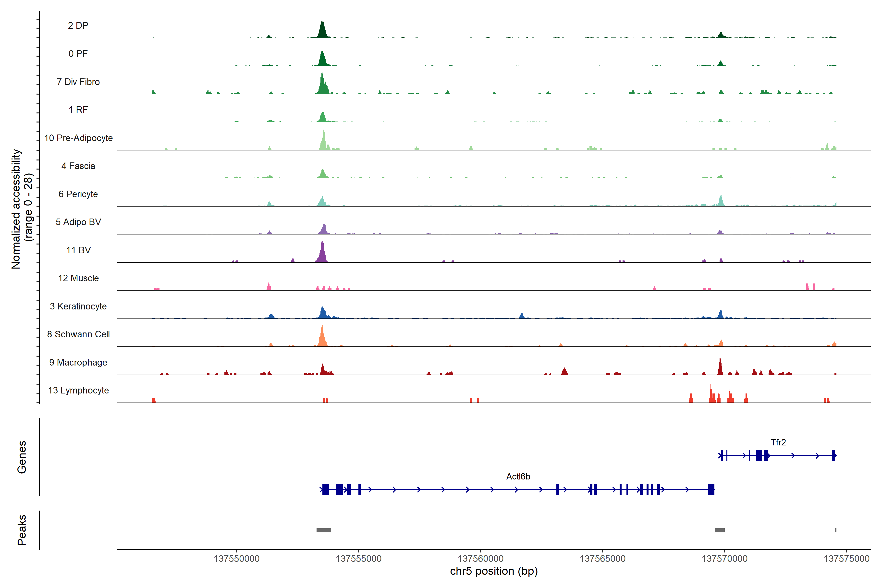Screen dimensions: 882x588
Task: Click the dark green 2 DP main peak
Action: pos(322,30)
